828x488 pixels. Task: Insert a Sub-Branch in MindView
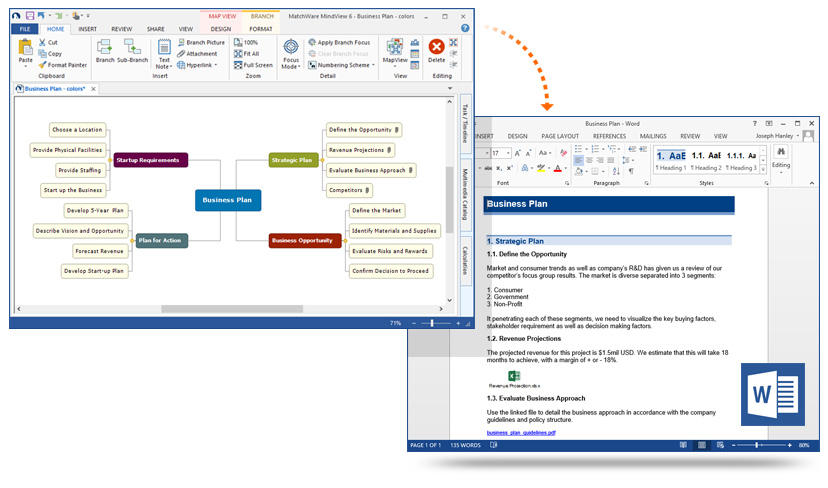coord(132,51)
